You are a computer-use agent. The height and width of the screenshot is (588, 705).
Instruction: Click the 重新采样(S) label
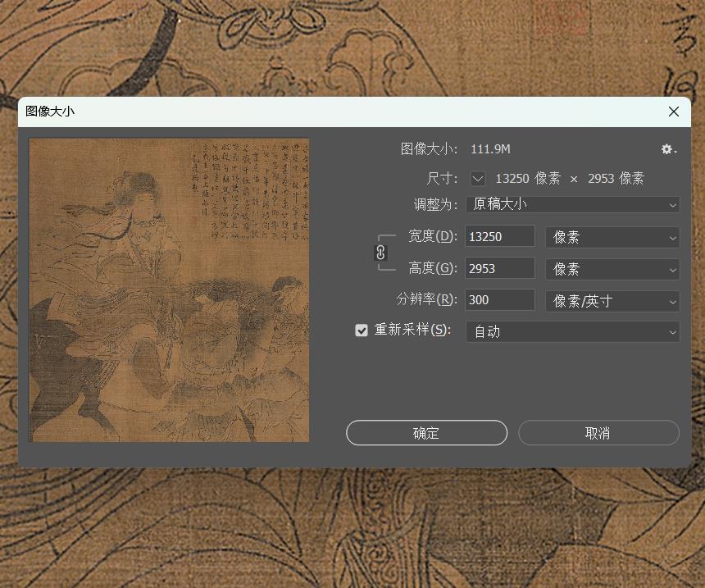pos(412,330)
